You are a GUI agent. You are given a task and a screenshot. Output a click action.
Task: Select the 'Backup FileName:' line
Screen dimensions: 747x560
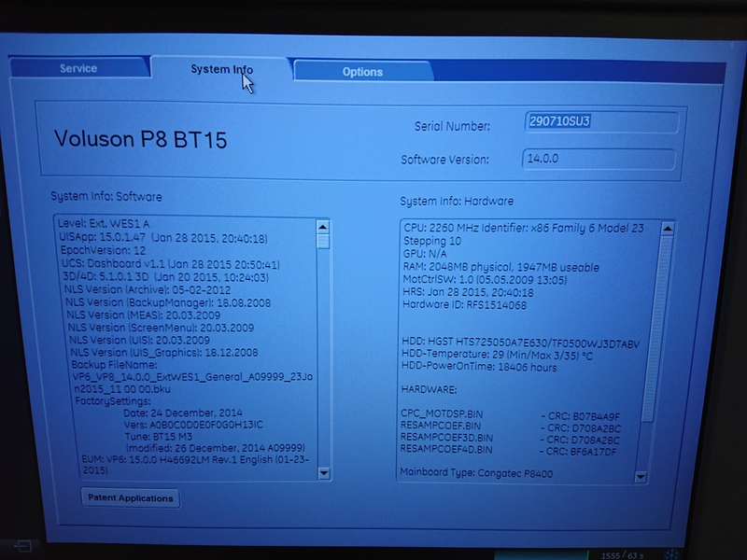(x=114, y=365)
